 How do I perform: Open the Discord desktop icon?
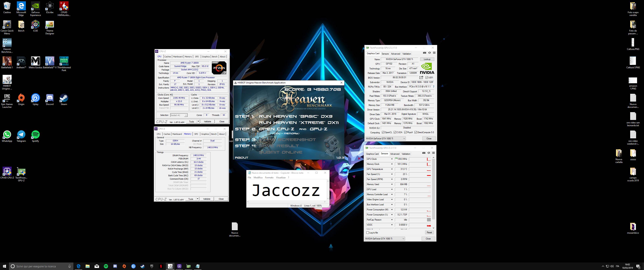pos(50,99)
